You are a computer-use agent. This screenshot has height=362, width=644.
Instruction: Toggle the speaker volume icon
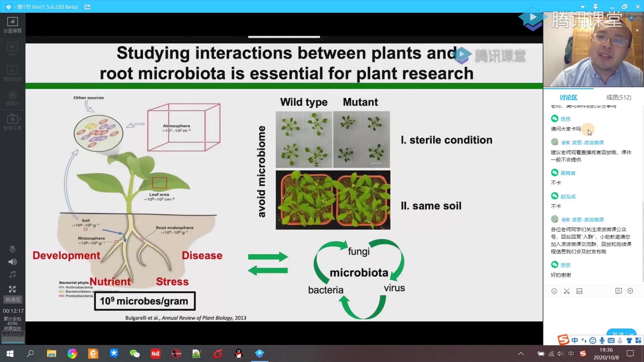(12, 262)
